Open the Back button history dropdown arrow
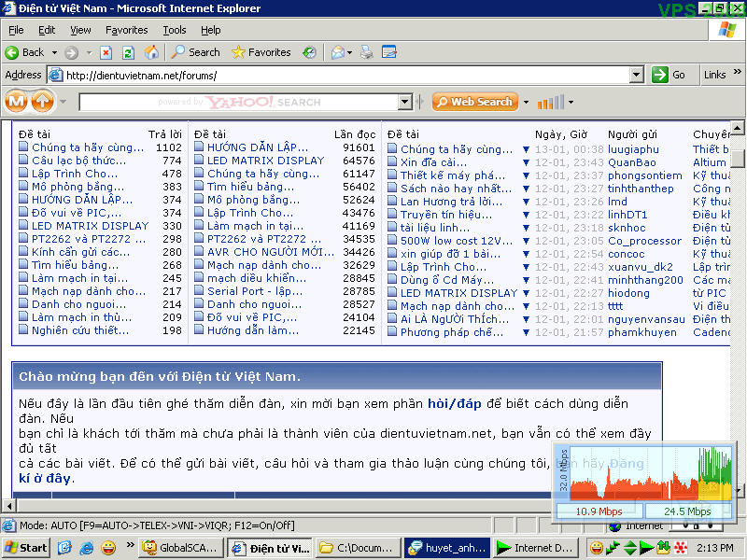 (54, 52)
